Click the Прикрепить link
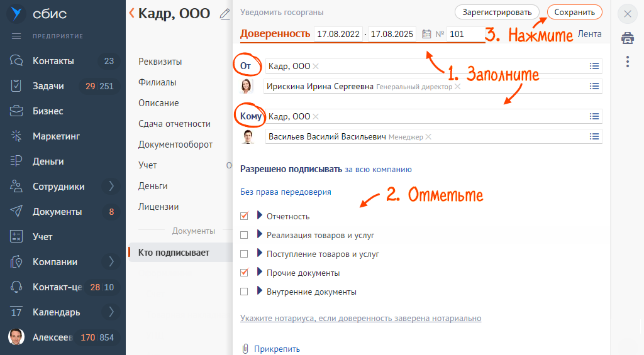The width and height of the screenshot is (644, 355). [277, 349]
